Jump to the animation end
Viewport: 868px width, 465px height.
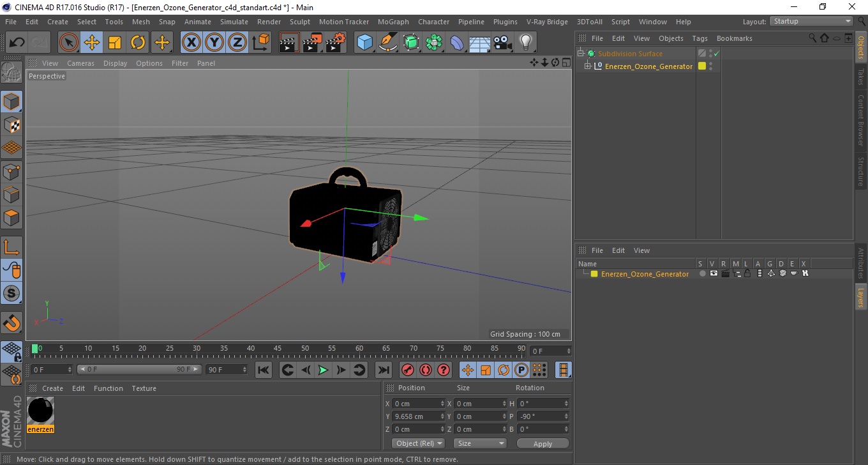[383, 370]
